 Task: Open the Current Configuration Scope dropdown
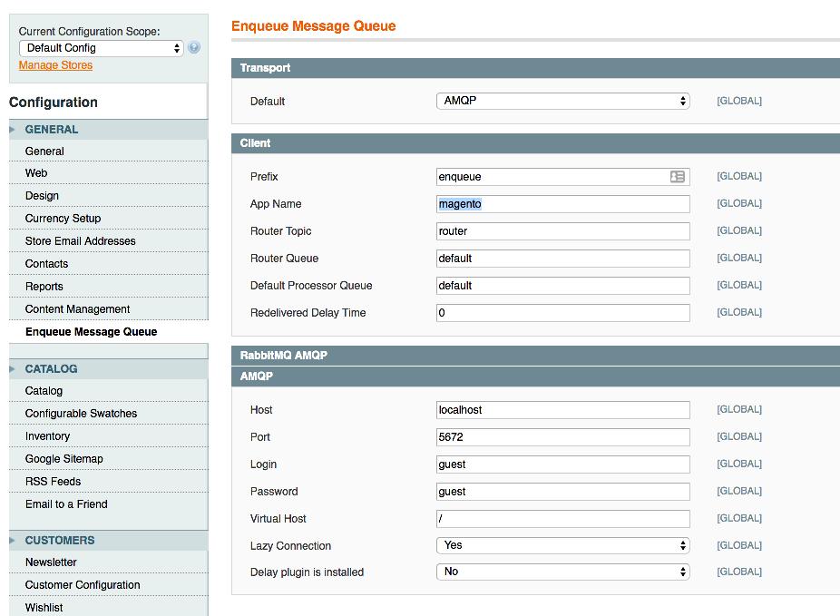(x=101, y=48)
